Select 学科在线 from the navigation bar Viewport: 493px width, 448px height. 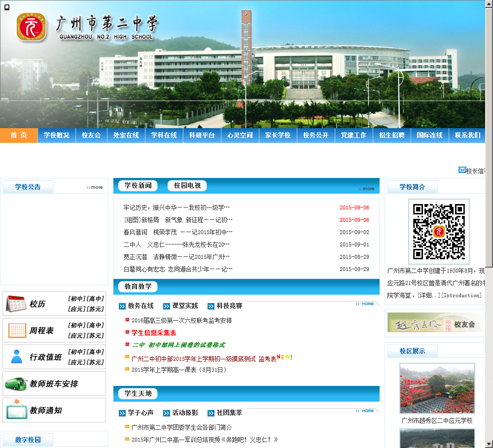164,135
